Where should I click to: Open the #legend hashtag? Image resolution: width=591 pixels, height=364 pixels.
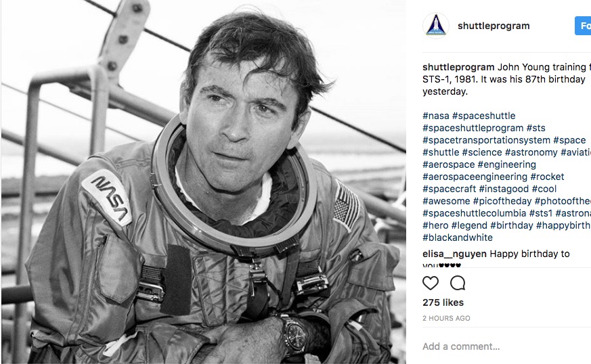point(469,225)
